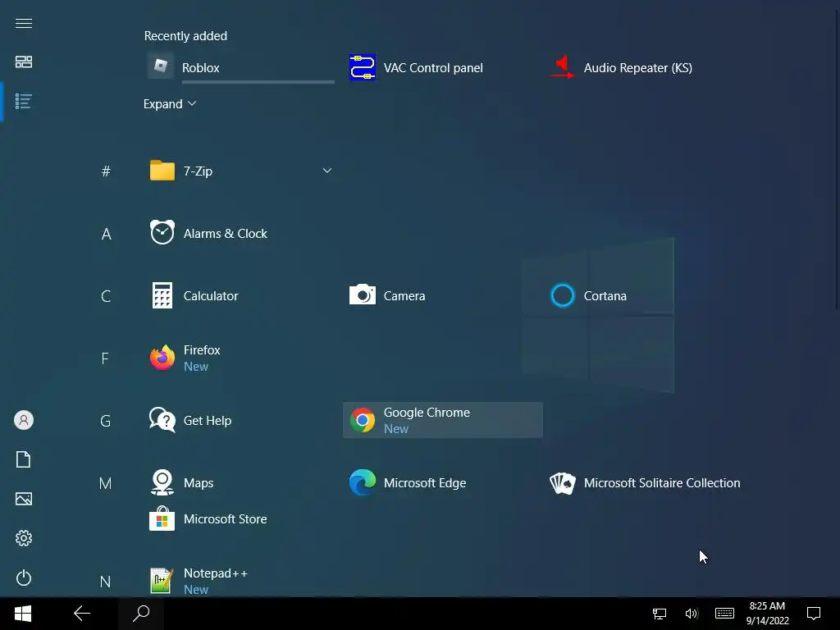Click the taskbar back arrow

82,614
